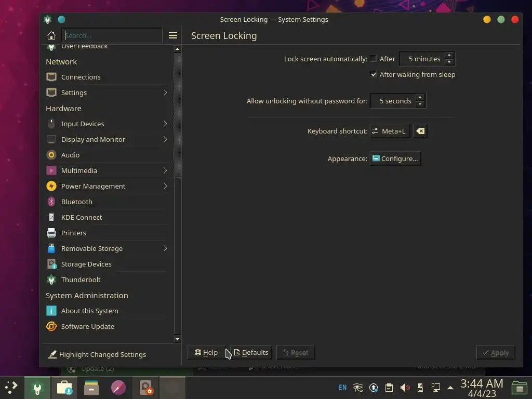Click the pin icon in the title bar
532x399 pixels.
tap(61, 19)
